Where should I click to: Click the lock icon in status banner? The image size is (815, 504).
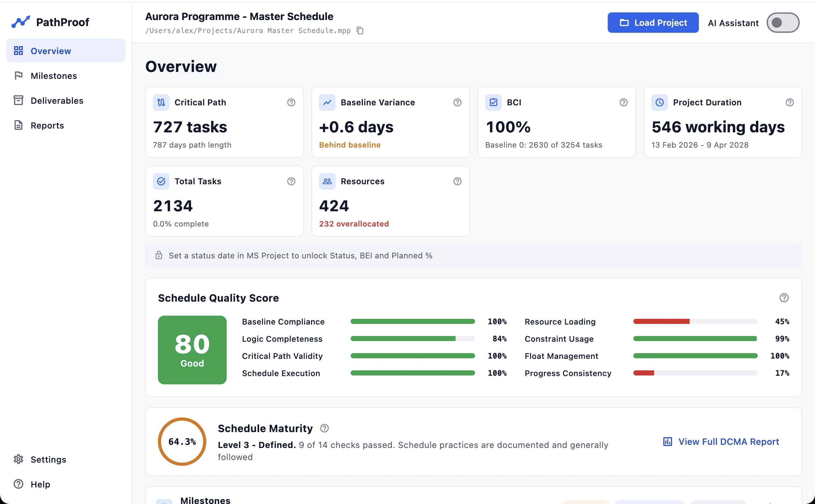[x=159, y=255]
